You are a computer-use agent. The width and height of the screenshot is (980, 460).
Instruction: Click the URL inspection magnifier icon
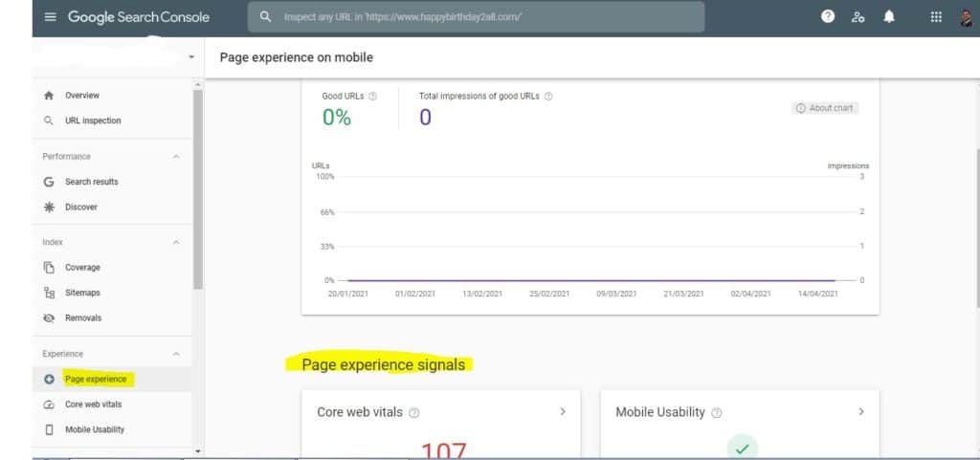click(49, 120)
